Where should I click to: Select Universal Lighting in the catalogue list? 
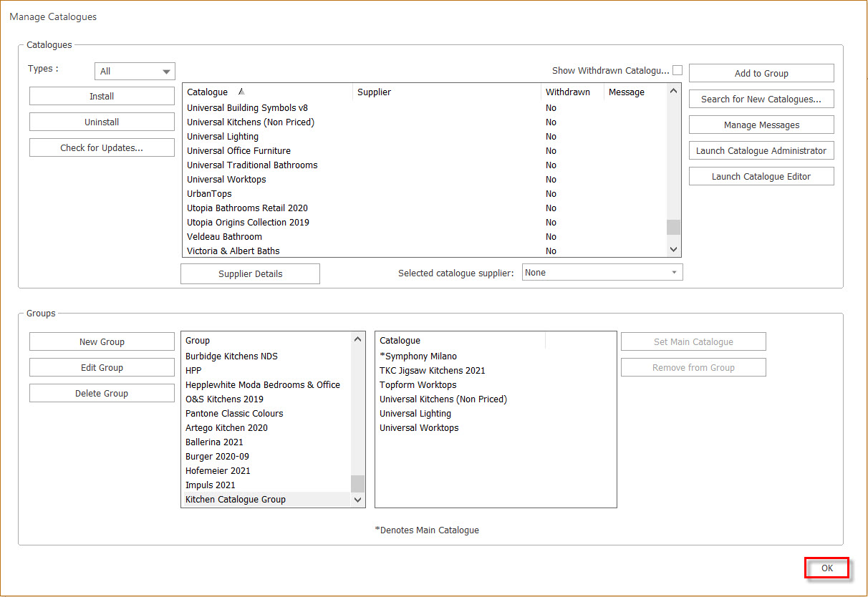click(222, 136)
